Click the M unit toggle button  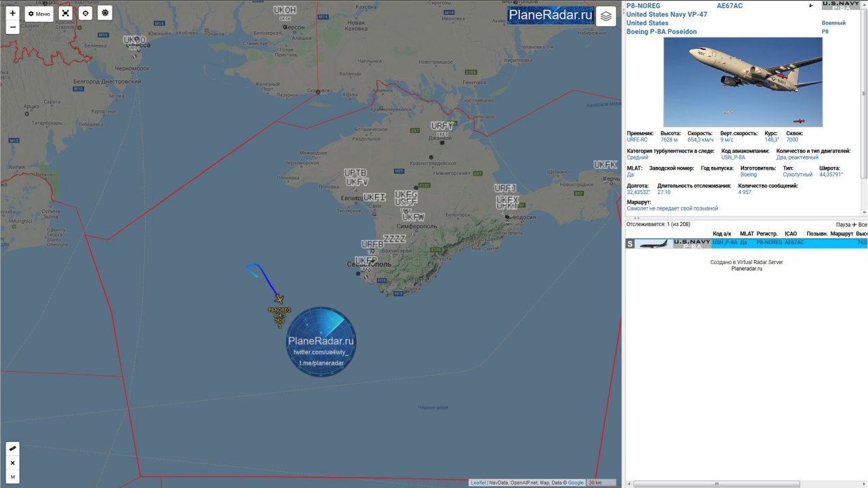pos(13,477)
